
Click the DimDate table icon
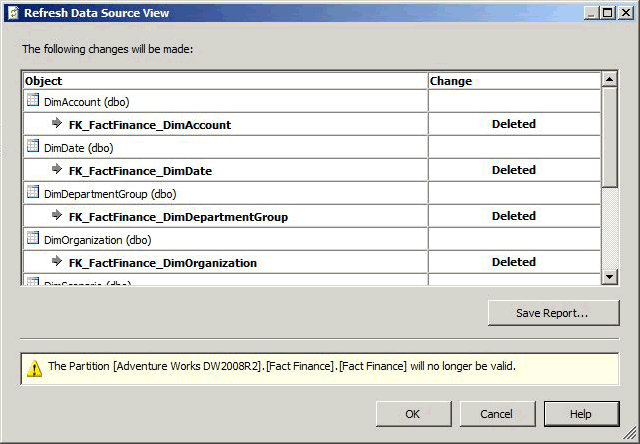[x=33, y=147]
